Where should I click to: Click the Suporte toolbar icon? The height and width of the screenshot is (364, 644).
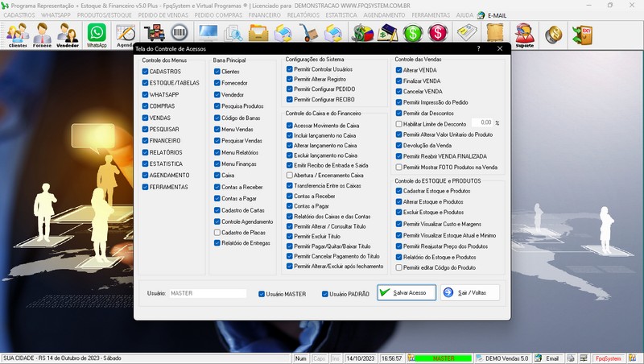524,35
